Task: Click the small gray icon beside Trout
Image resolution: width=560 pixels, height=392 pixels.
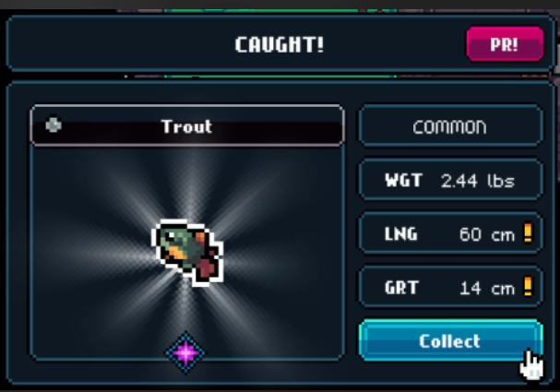Action: click(x=54, y=125)
